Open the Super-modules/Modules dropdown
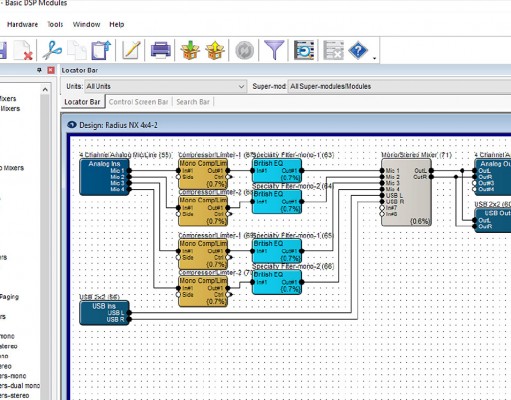Screen dimensions: 511x400 tap(399, 86)
